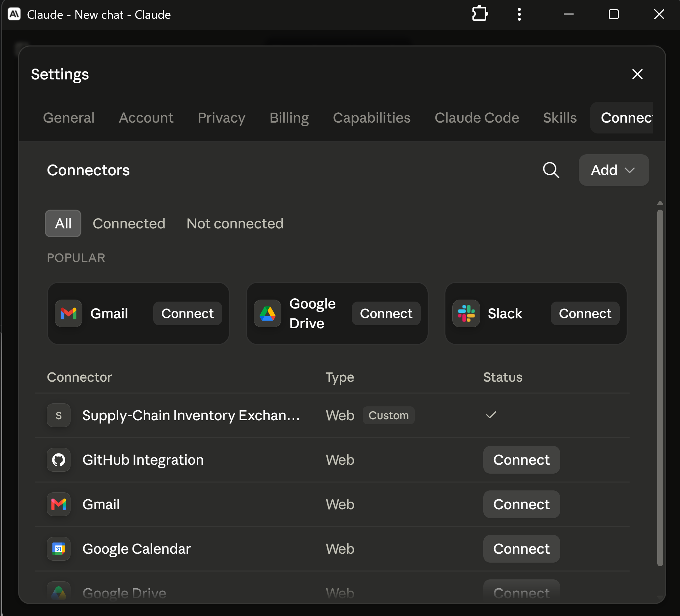Filter by Connected connectors
680x616 pixels.
(129, 223)
